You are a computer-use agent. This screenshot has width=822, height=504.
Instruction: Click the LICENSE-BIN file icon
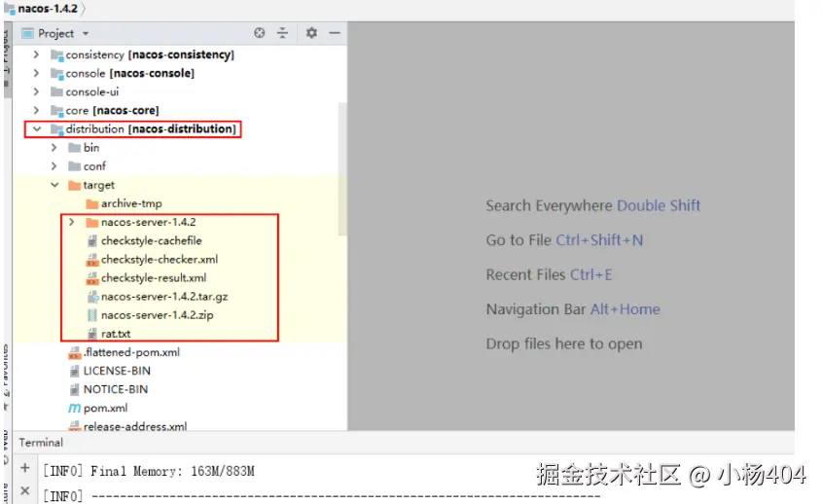[x=75, y=372]
